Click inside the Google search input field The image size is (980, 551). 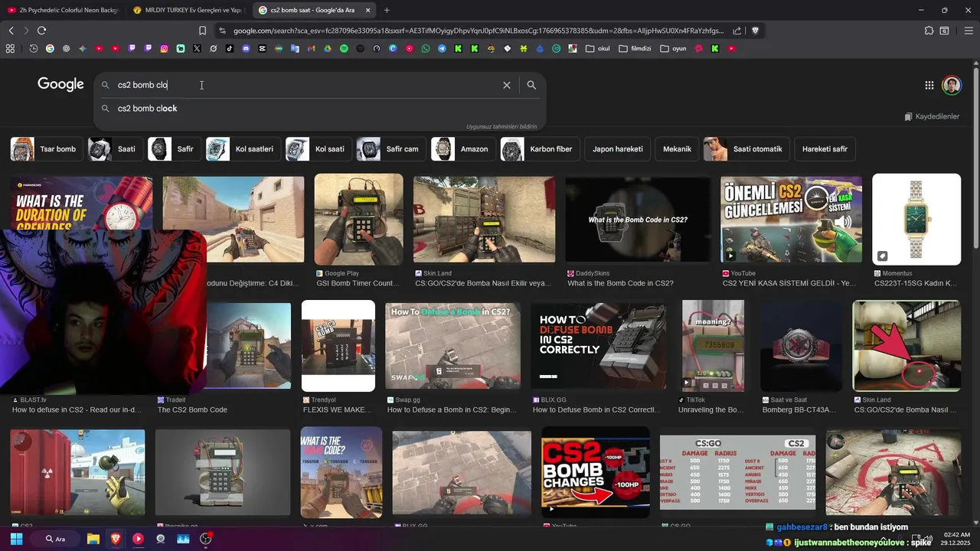point(306,85)
